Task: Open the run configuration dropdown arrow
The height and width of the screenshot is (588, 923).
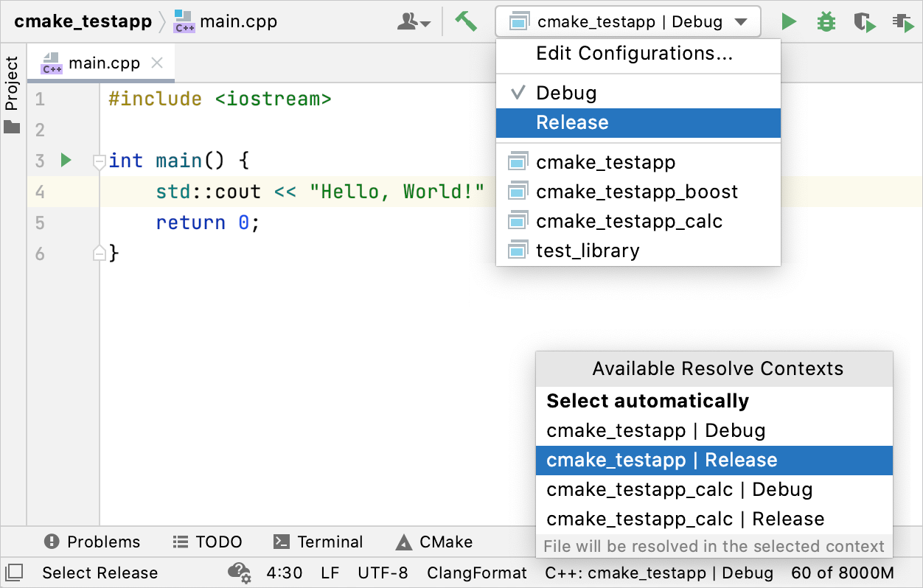Action: click(742, 21)
